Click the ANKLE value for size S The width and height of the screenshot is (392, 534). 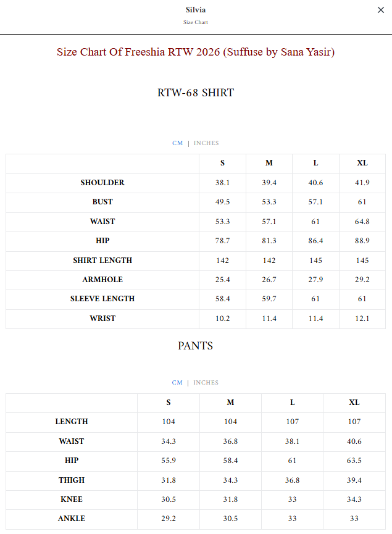click(169, 519)
